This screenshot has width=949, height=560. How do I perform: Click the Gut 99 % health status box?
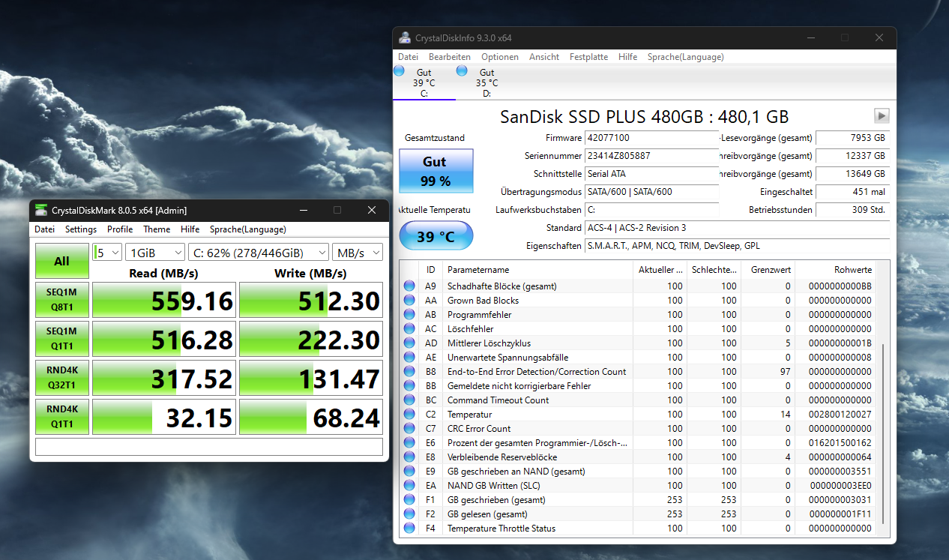436,172
